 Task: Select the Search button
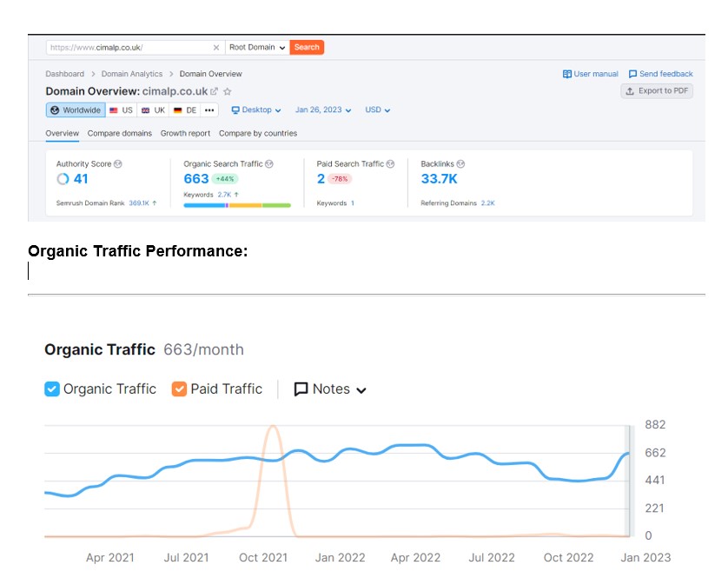(x=307, y=48)
